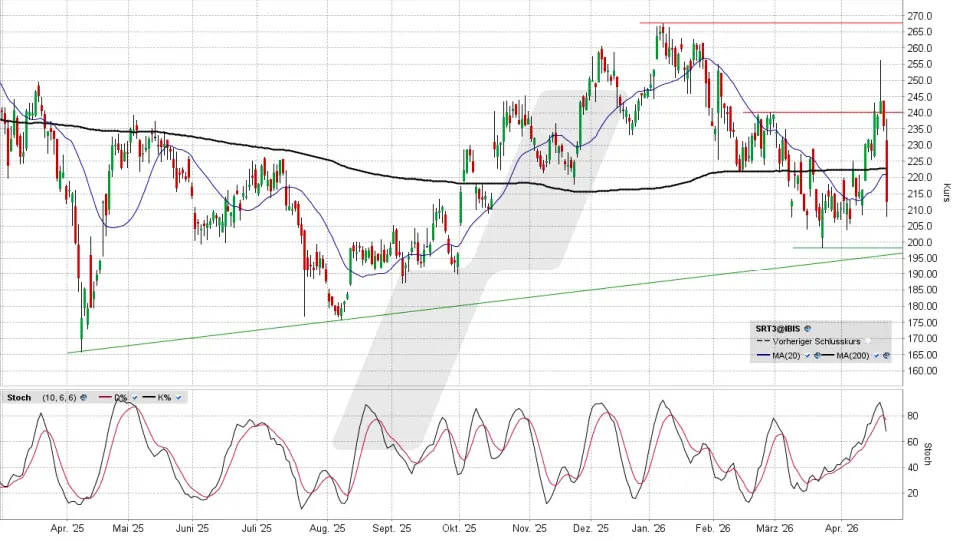Click the Juli '25 date label
Screen dimensions: 960x540
pos(256,528)
